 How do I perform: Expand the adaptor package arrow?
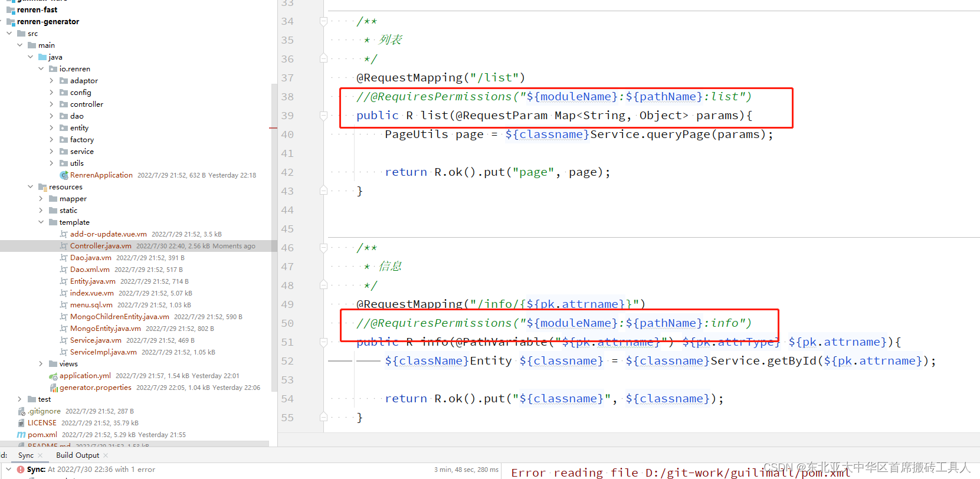pos(52,81)
